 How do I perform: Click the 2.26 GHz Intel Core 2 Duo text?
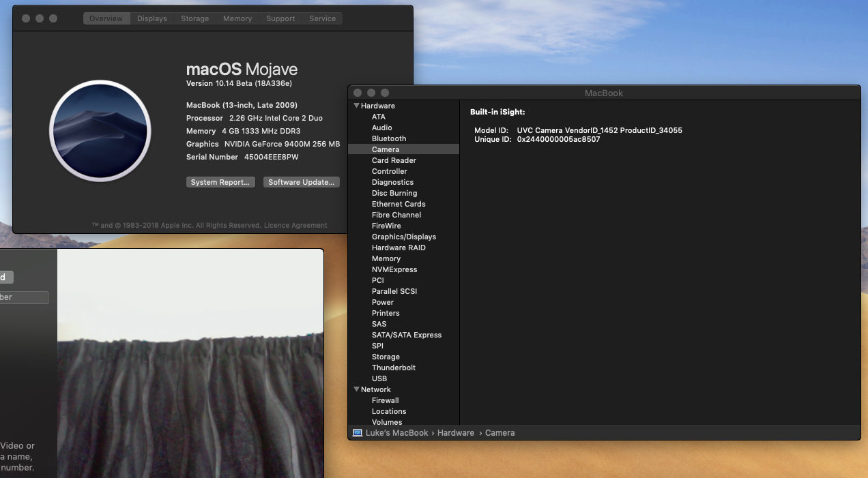click(x=276, y=118)
